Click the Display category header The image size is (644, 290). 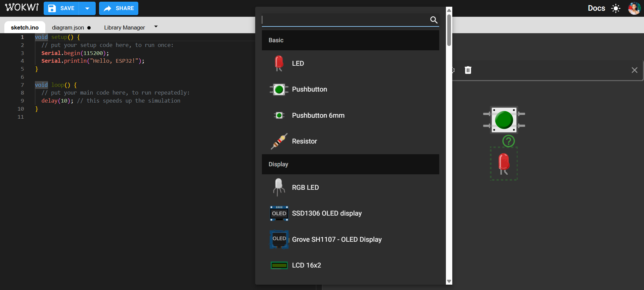[x=351, y=164]
